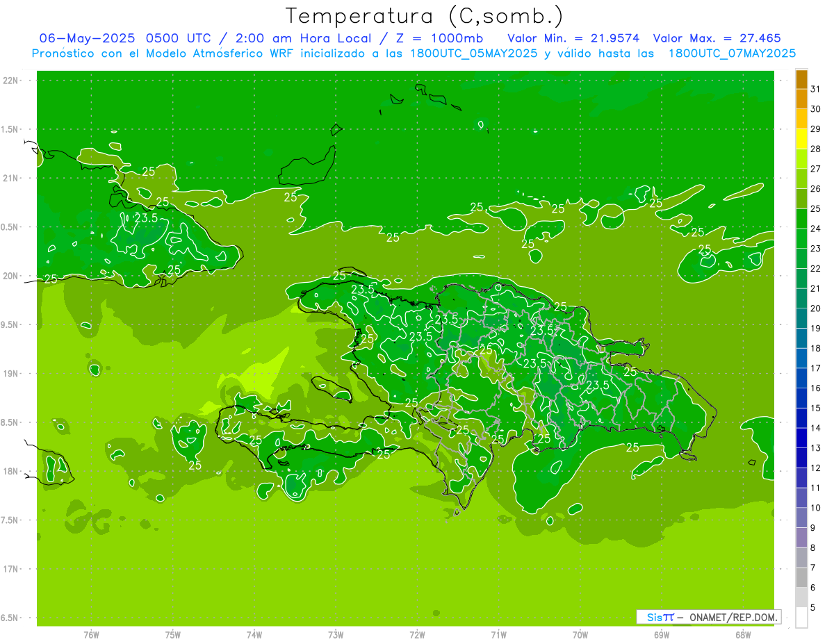Click the legend swatch between 20 and 21
This screenshot has width=834, height=644.
pos(801,299)
